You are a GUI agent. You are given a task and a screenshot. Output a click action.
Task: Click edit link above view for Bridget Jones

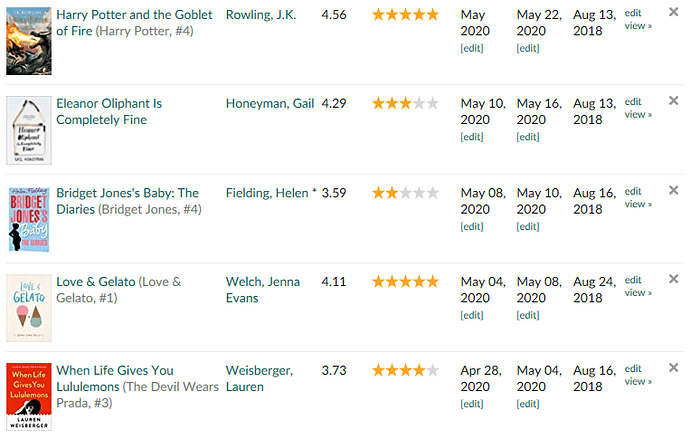[x=633, y=191]
